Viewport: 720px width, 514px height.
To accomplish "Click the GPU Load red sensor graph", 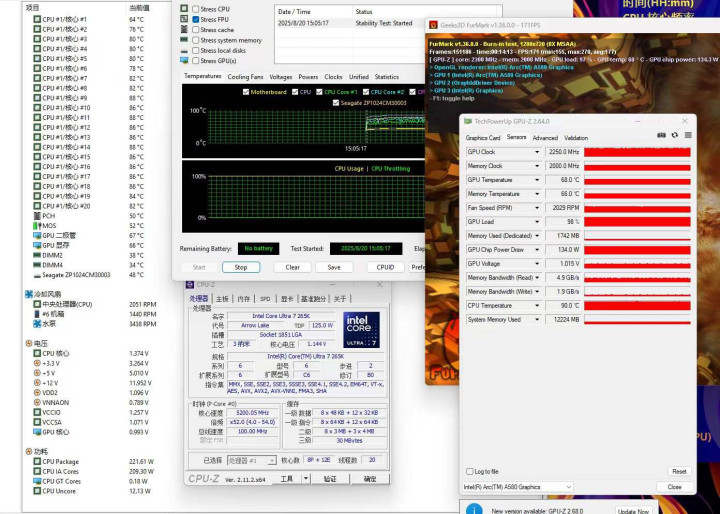I will [x=637, y=222].
